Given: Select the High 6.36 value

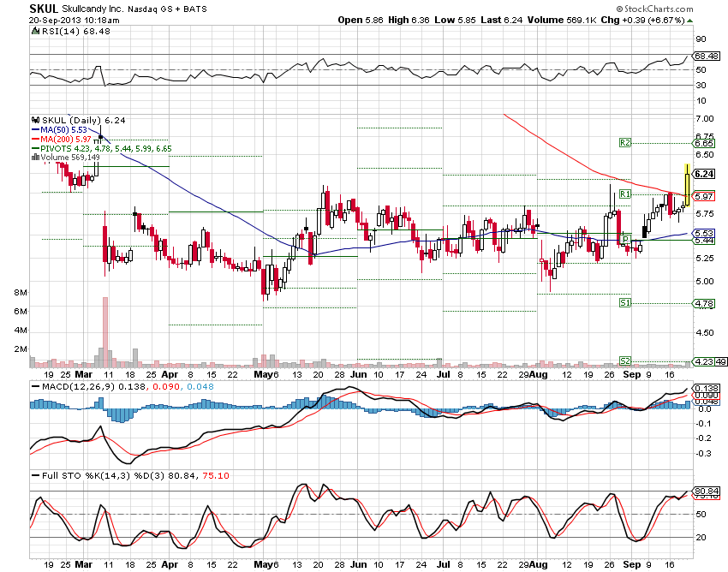Looking at the screenshot, I should click(x=409, y=20).
